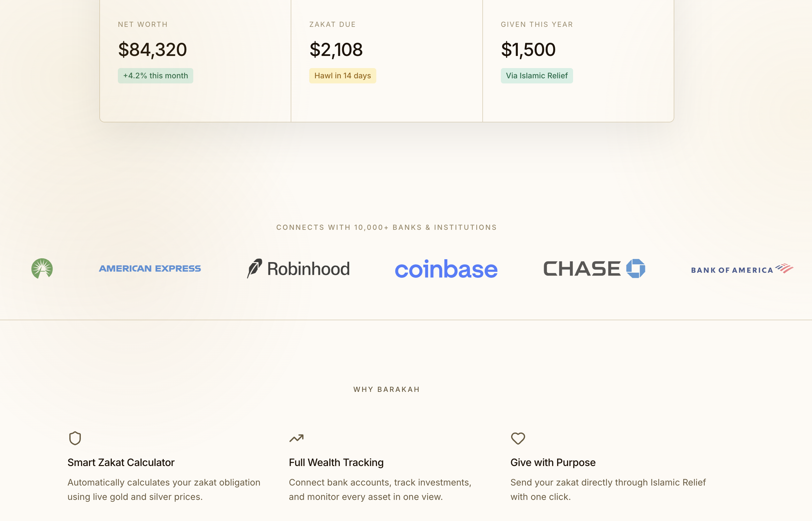This screenshot has width=812, height=521.
Task: Click the green Fidelity sunburst logo
Action: [42, 268]
